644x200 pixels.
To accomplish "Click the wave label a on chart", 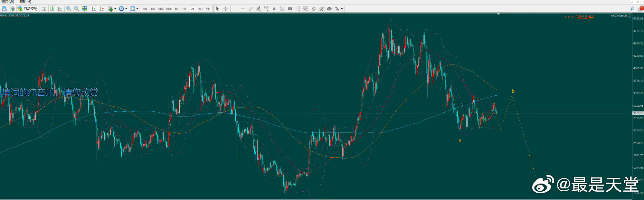I will click(460, 140).
